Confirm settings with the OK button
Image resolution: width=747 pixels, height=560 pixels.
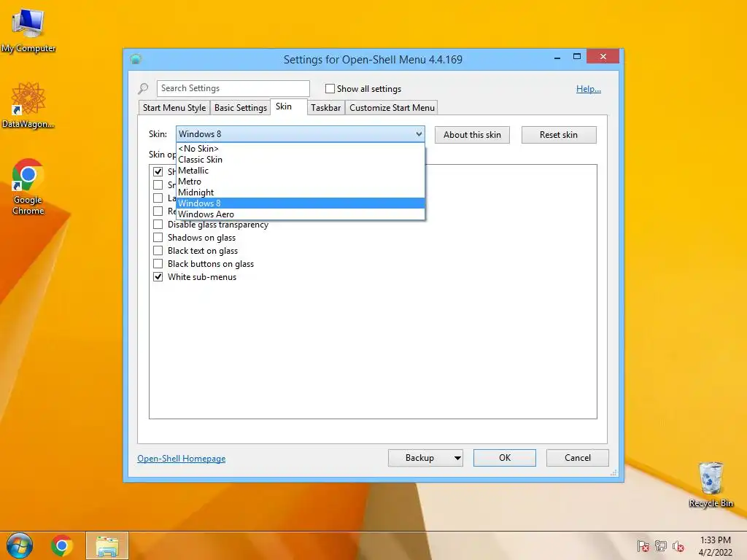point(505,458)
